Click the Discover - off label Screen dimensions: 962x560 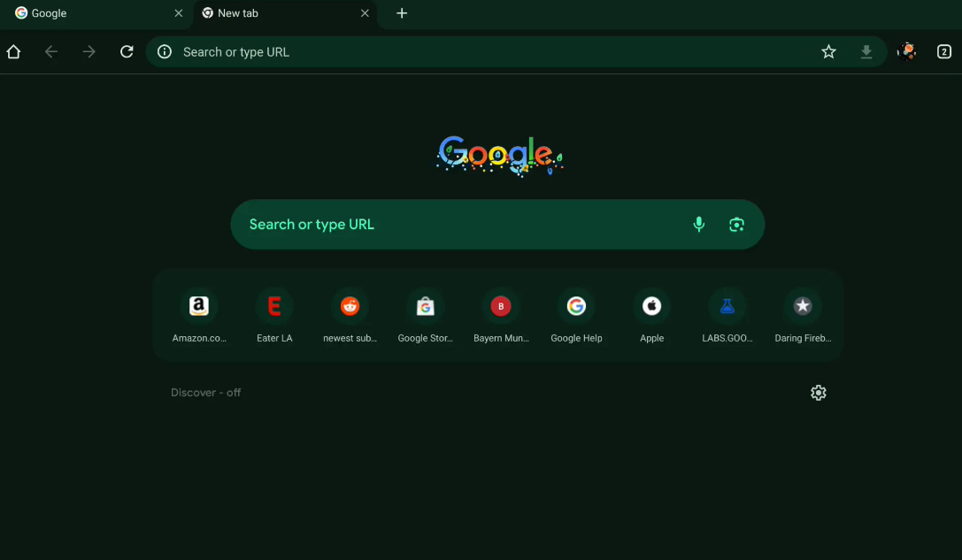click(205, 393)
